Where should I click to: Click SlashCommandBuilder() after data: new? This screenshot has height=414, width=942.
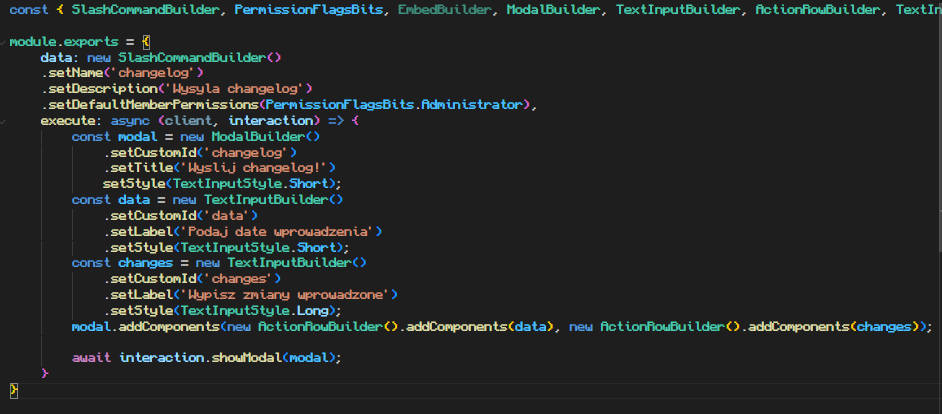200,58
